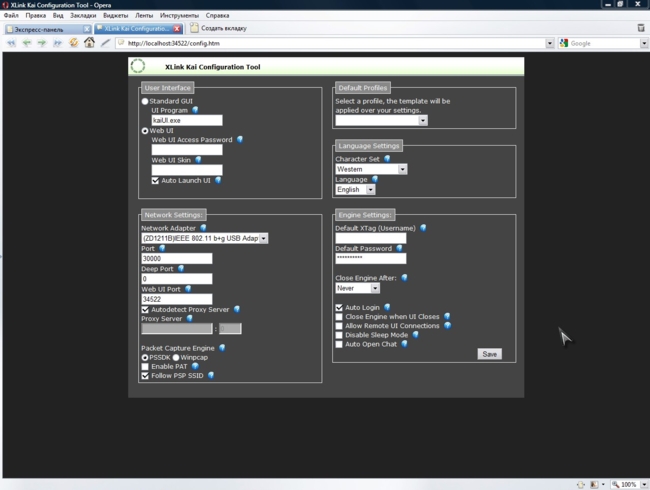Click the help icon next to Web UI Skin
This screenshot has height=490, width=650.
198,160
